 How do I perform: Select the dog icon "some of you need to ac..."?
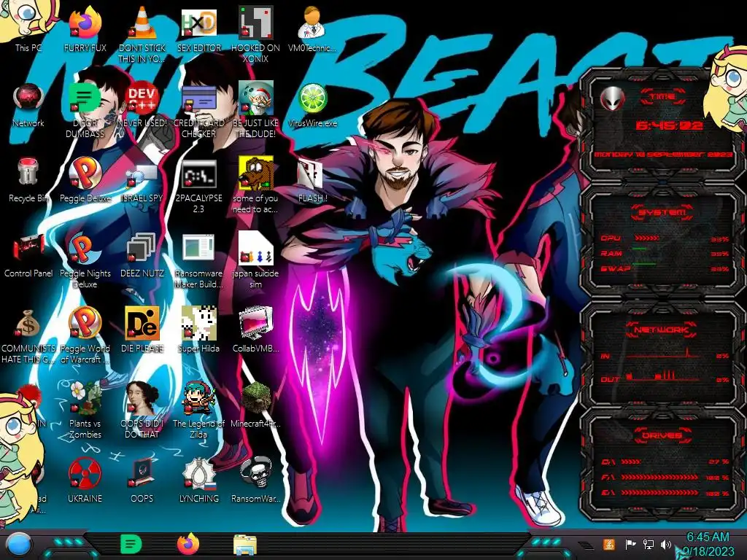coord(256,184)
